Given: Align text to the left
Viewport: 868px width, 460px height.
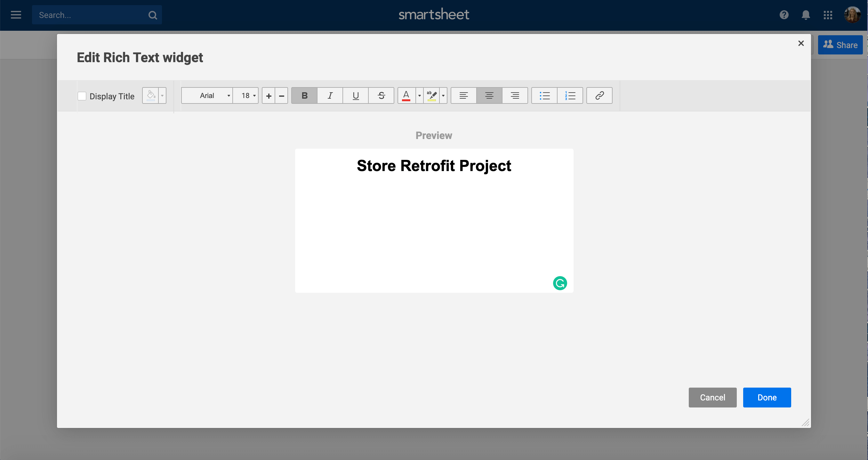Looking at the screenshot, I should click(x=463, y=95).
